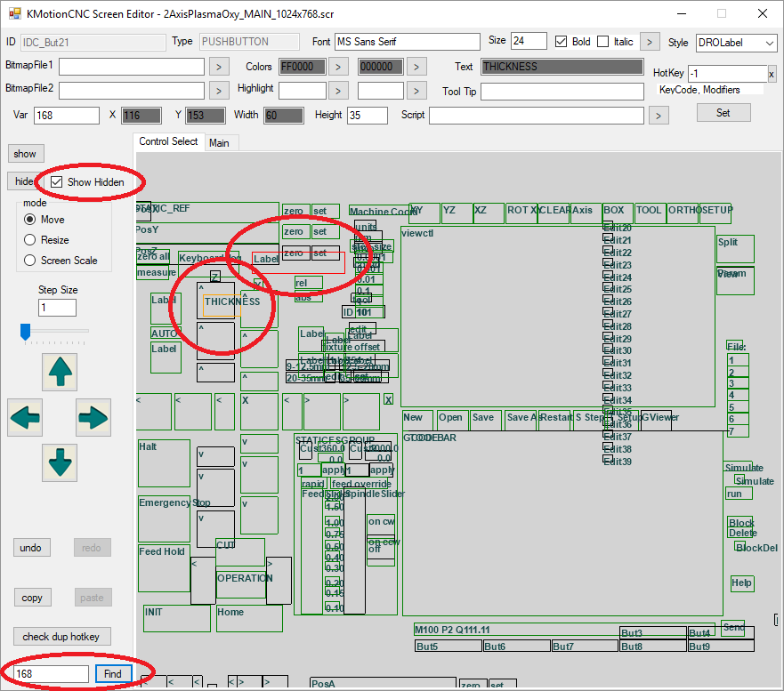Click the Find button
784x691 pixels.
[113, 674]
